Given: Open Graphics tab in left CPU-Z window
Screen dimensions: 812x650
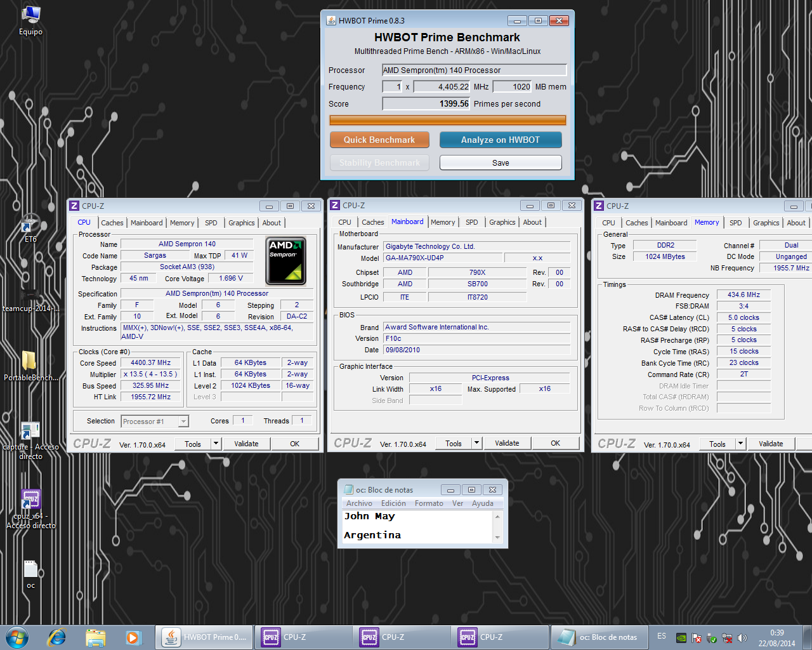Looking at the screenshot, I should click(x=242, y=223).
